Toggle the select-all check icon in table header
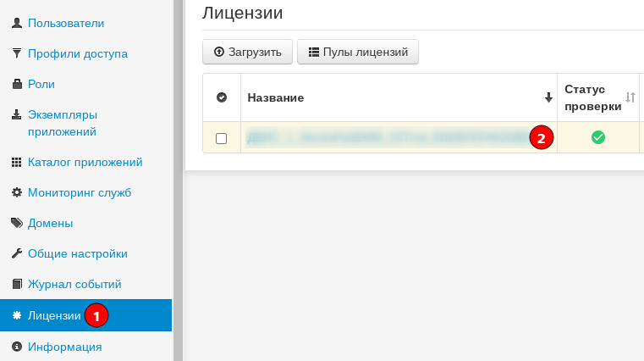644x361 pixels. tap(222, 98)
